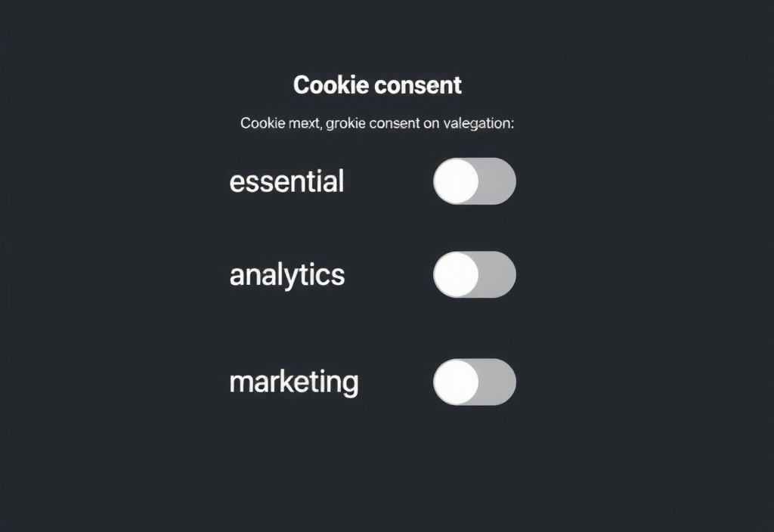This screenshot has height=532, width=774.
Task: Click the word essential in the cookie list
Action: tap(286, 181)
